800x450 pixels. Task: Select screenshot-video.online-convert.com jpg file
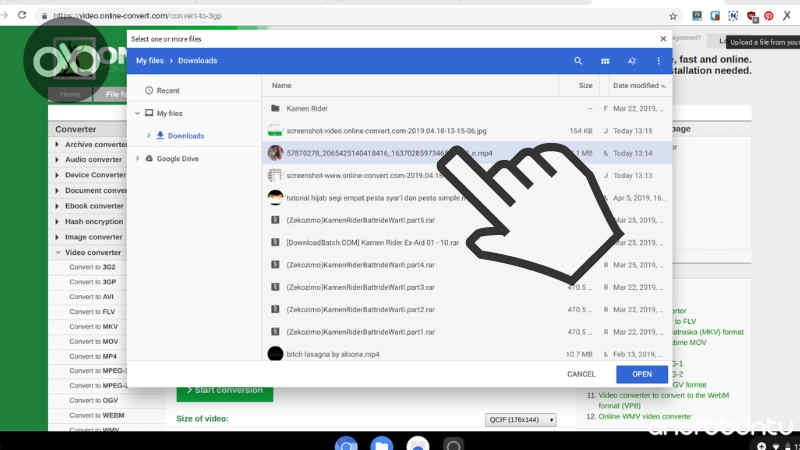point(467,131)
